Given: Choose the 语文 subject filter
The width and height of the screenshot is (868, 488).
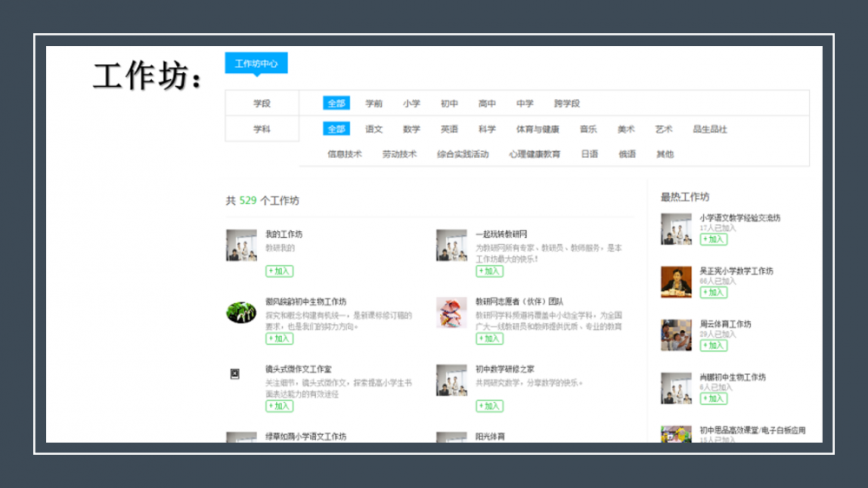Looking at the screenshot, I should [374, 129].
